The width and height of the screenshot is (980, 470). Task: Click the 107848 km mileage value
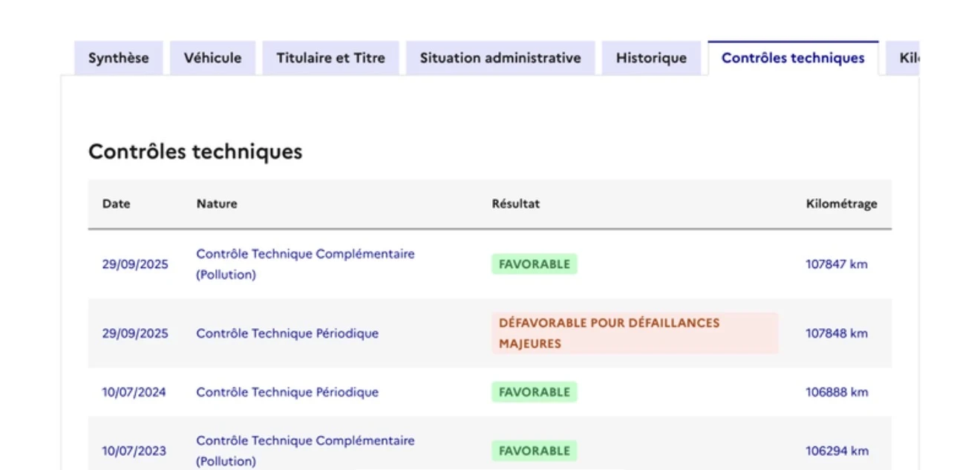click(x=836, y=333)
